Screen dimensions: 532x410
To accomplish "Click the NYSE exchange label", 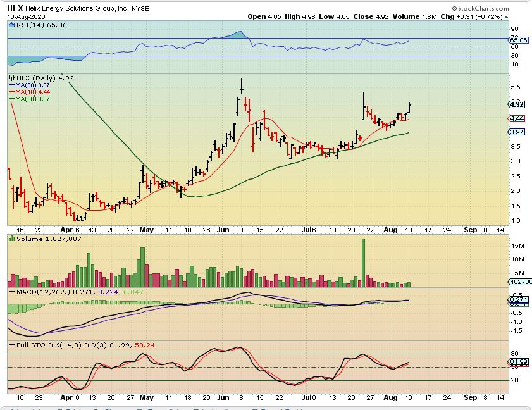I will coord(140,9).
